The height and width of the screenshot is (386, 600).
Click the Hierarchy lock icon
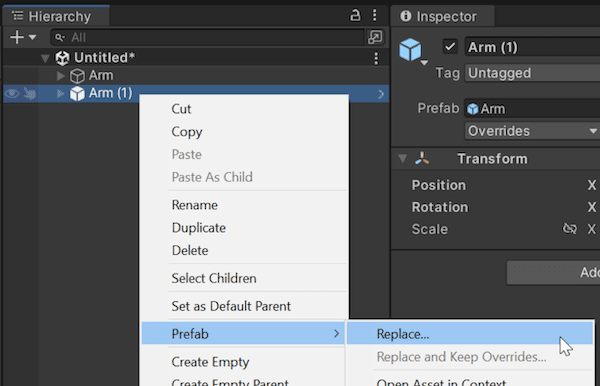click(x=355, y=16)
